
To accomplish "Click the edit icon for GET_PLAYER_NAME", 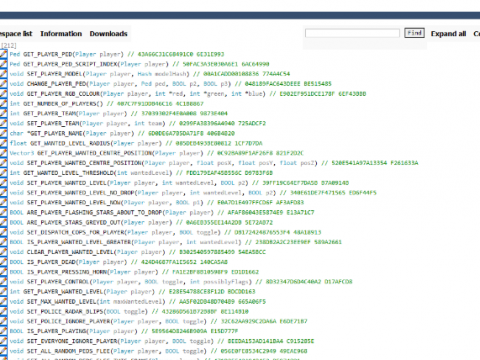I will [3, 133].
